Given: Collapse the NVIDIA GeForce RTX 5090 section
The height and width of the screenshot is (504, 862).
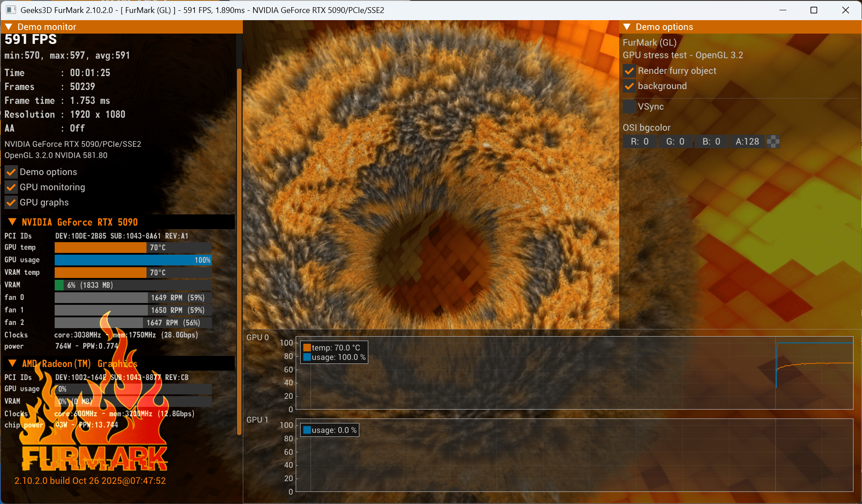Looking at the screenshot, I should (x=13, y=222).
